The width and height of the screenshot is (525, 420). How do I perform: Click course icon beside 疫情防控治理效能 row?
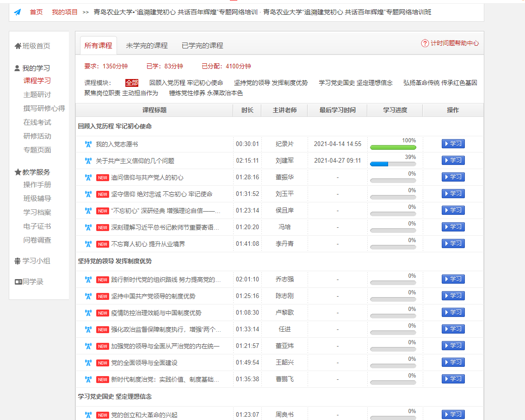coord(88,313)
